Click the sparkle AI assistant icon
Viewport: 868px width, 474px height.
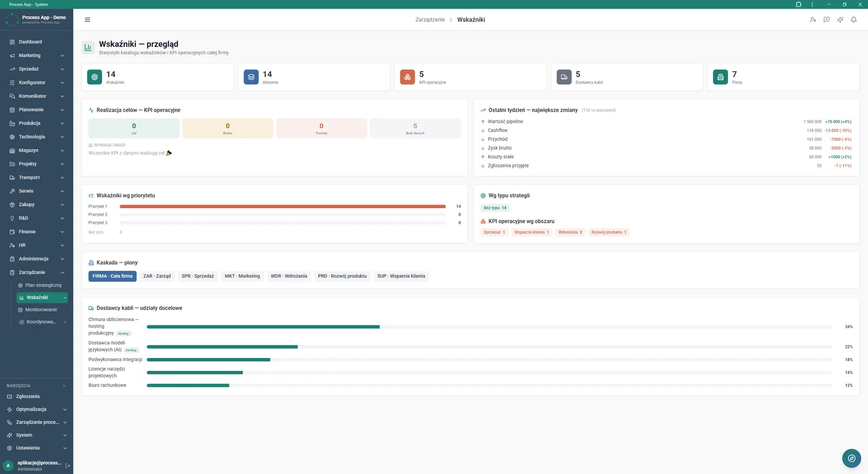click(x=840, y=20)
